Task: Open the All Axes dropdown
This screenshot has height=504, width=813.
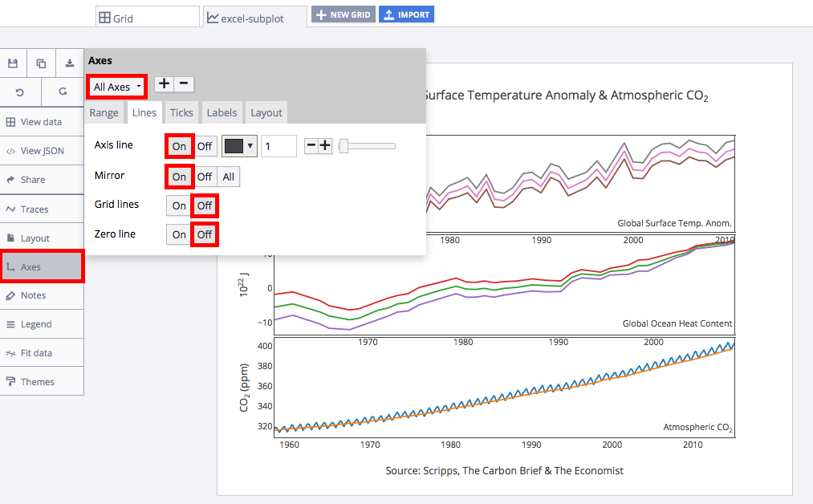Action: [x=116, y=84]
